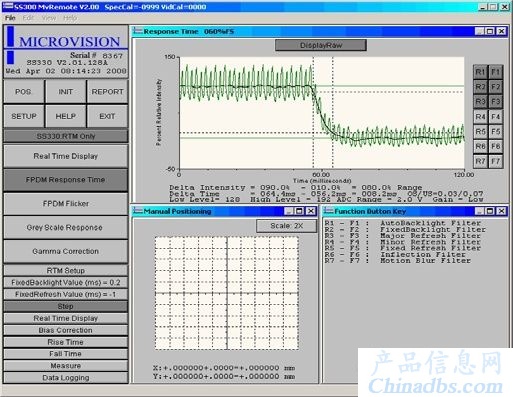
Task: Toggle the R1 AutoBacklight filter button
Action: click(480, 72)
